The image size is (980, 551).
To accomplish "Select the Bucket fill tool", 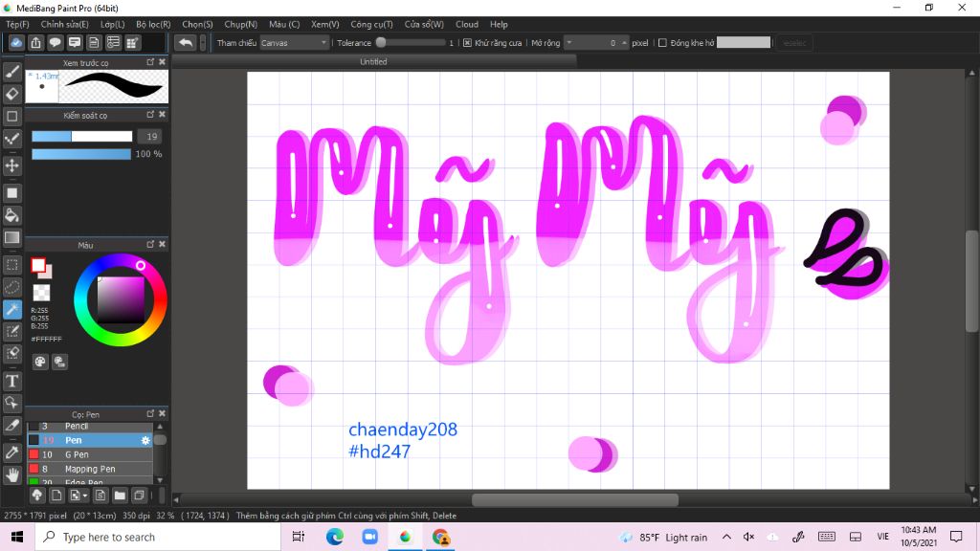I will (11, 215).
